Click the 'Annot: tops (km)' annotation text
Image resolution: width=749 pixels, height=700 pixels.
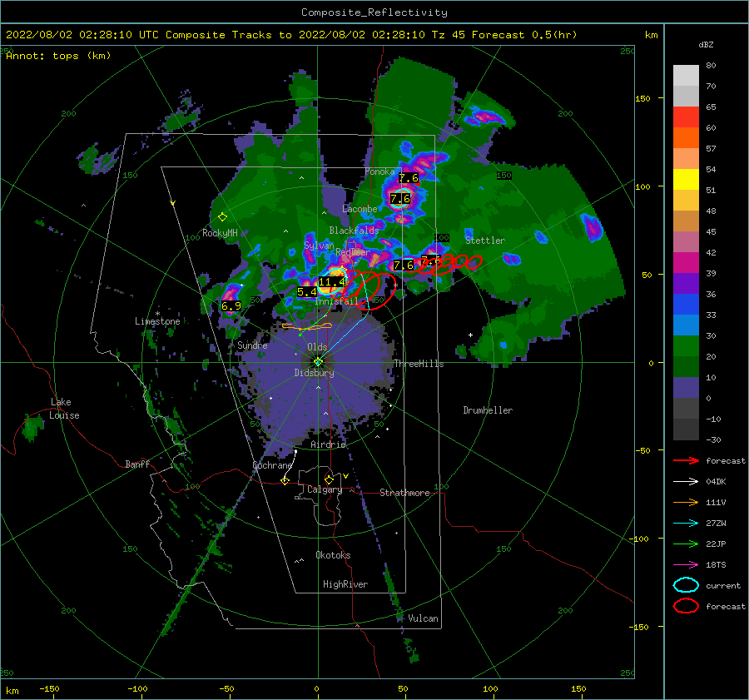pos(58,56)
